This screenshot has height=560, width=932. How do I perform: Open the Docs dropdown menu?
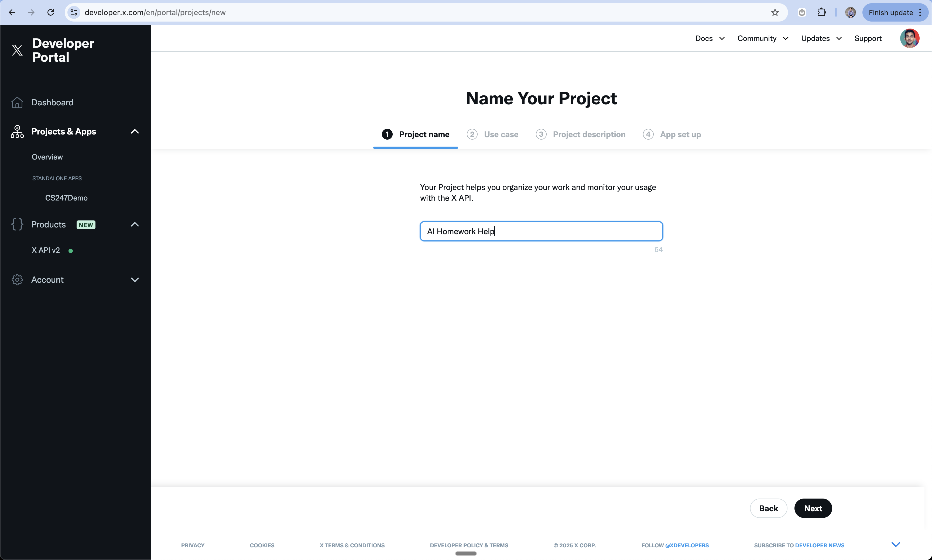click(x=710, y=39)
